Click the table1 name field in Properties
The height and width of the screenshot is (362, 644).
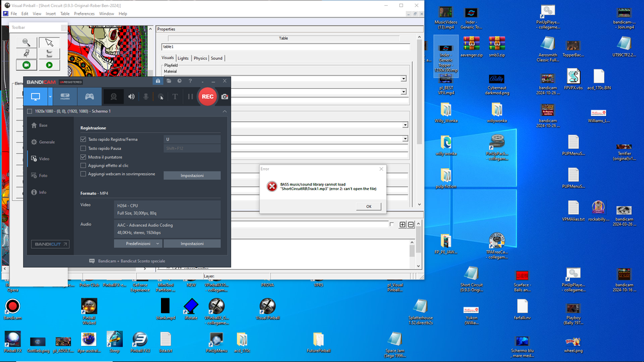[x=285, y=47]
